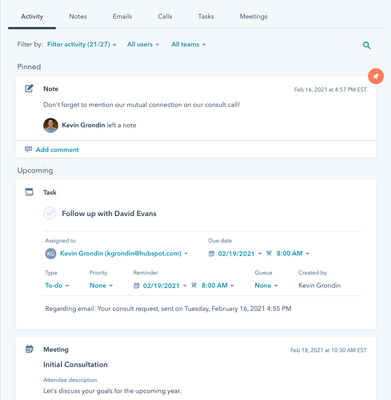The width and height of the screenshot is (391, 400).
Task: Switch to the Tasks tab
Action: tap(206, 17)
